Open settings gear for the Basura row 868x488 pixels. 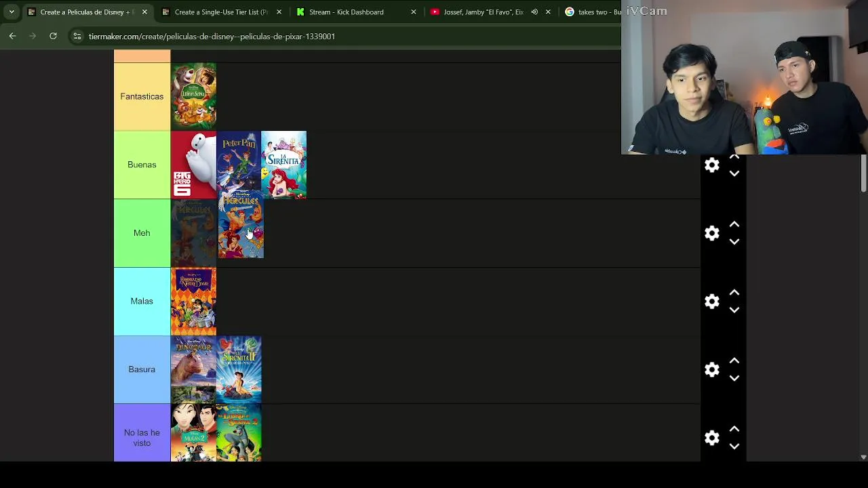coord(711,369)
